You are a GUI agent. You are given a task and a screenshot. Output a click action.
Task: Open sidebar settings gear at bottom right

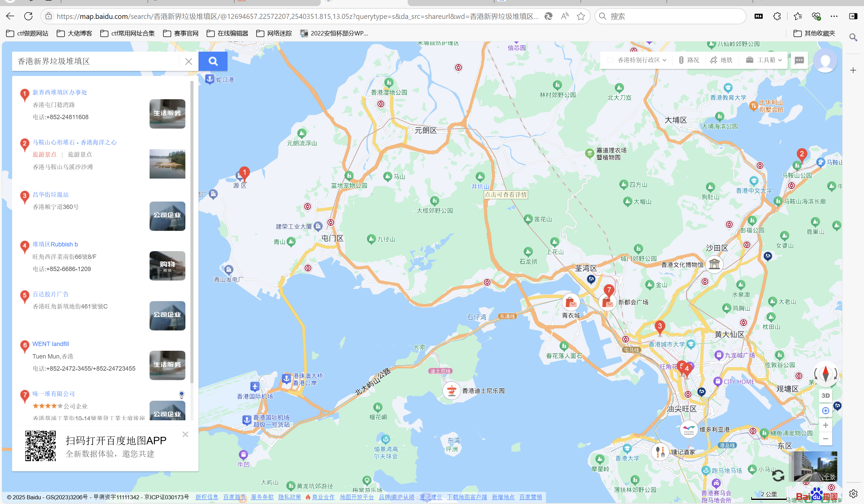click(853, 494)
